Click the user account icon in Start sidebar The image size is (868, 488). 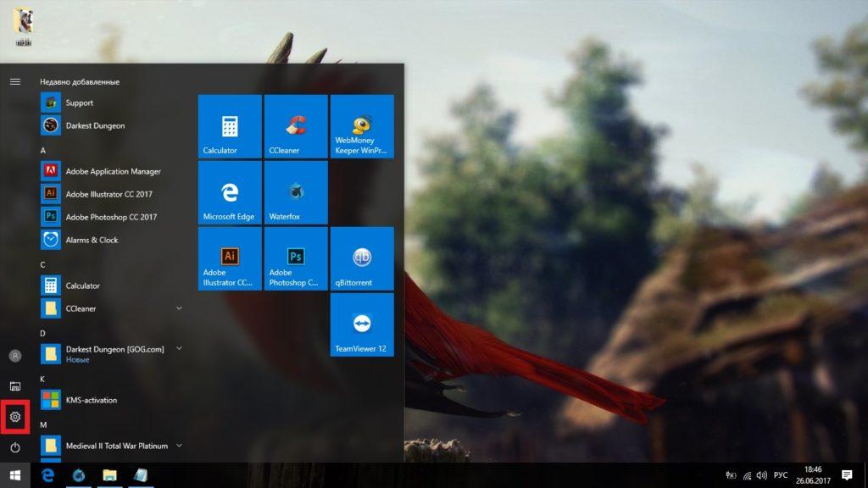tap(15, 356)
